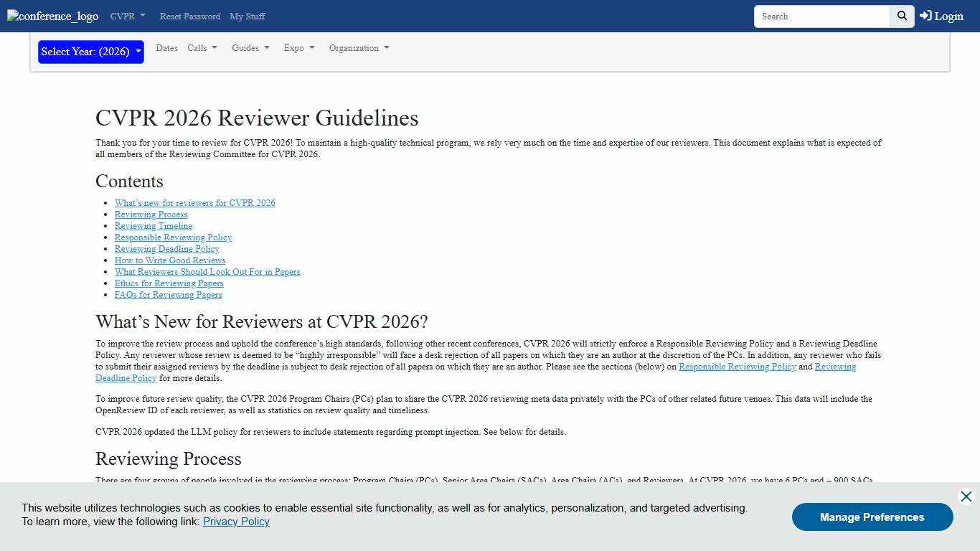Expand the Expo dropdown
The width and height of the screenshot is (980, 551).
(x=298, y=48)
